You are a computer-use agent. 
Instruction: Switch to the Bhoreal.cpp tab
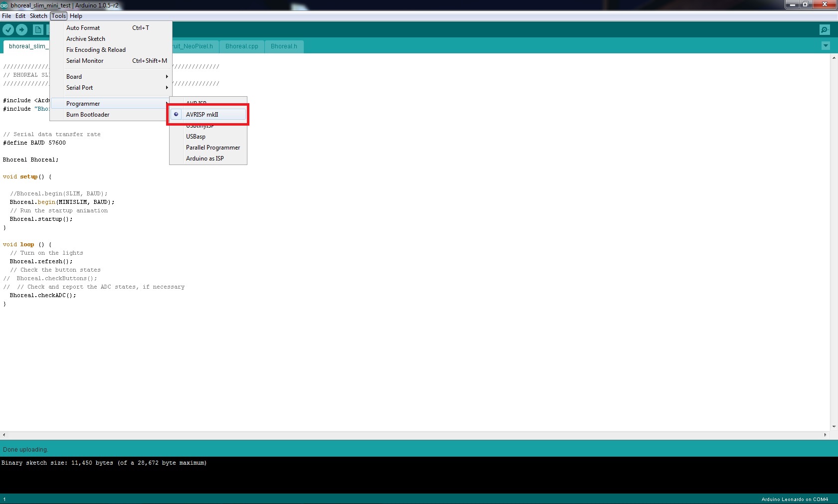[x=242, y=46]
